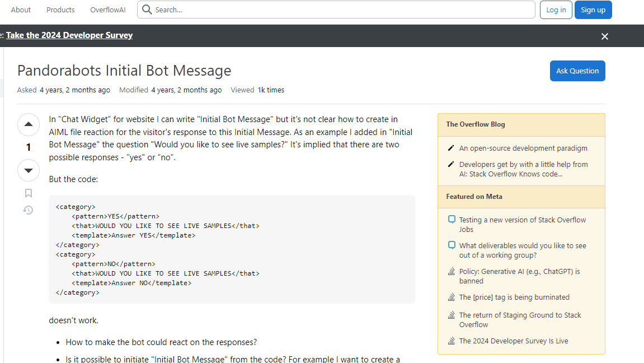Open the Pandorabots Initial Bot Message title
The image size is (644, 363).
[x=124, y=71]
